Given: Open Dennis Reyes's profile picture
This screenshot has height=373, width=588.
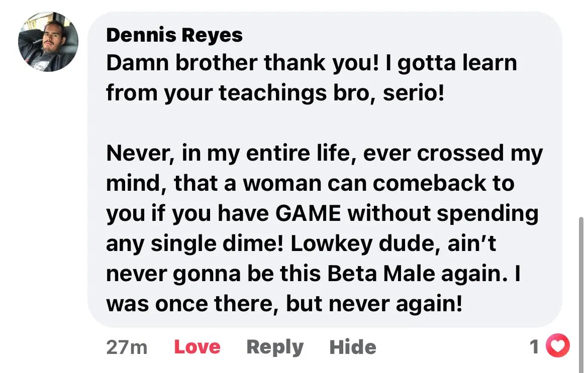Looking at the screenshot, I should (x=48, y=42).
